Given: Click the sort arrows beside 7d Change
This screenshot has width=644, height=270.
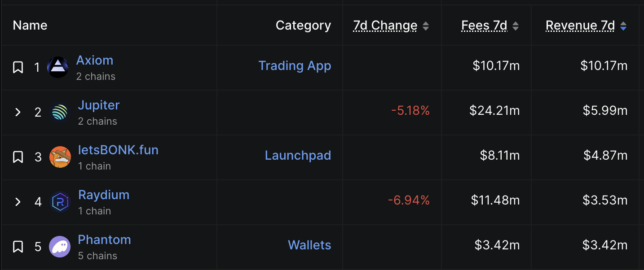Looking at the screenshot, I should [425, 26].
